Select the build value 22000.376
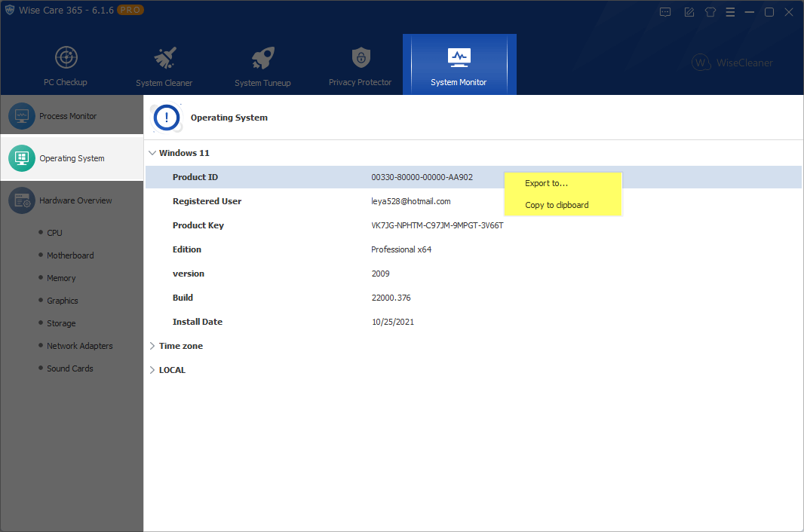Image resolution: width=804 pixels, height=532 pixels. 391,298
